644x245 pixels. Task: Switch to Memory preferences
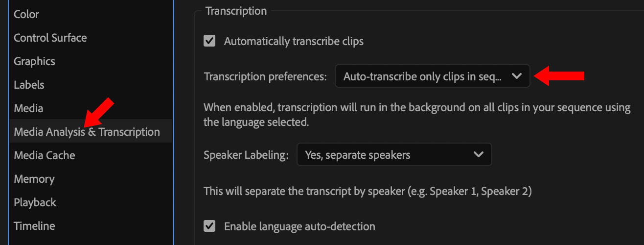[x=34, y=179]
